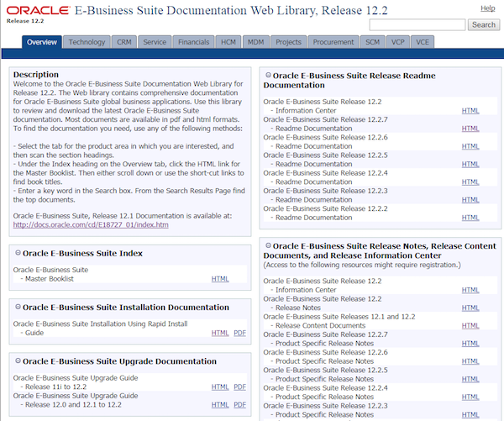Open Rapid Install Guide PDF link

pos(239,333)
